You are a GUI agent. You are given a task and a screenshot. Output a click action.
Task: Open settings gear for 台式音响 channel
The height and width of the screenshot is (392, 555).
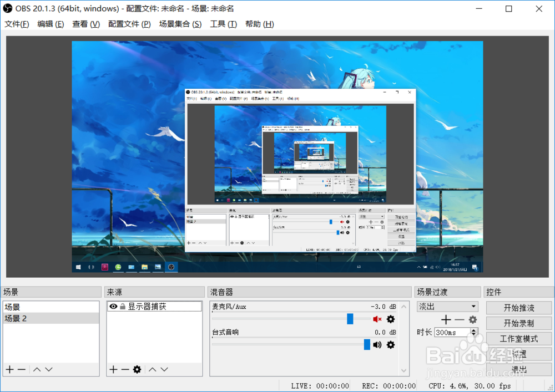pyautogui.click(x=390, y=344)
